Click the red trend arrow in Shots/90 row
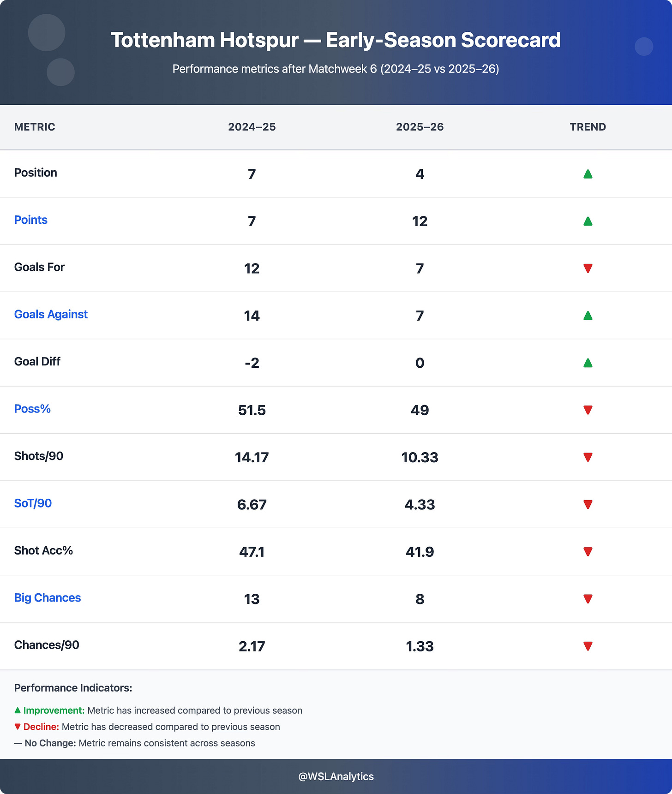 (588, 457)
